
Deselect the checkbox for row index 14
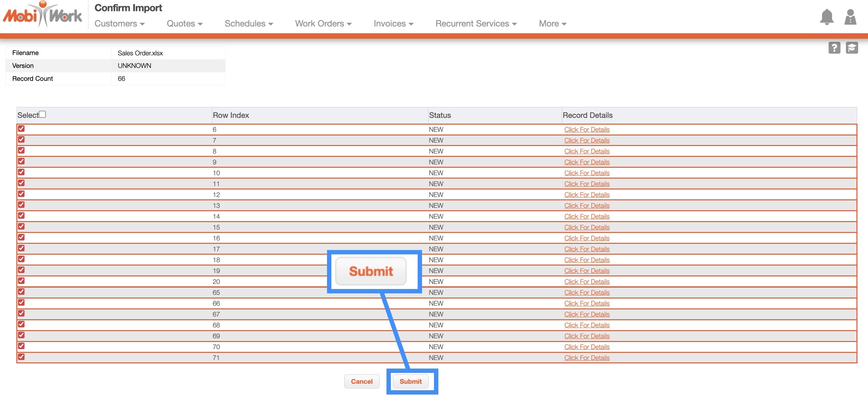[x=21, y=216]
